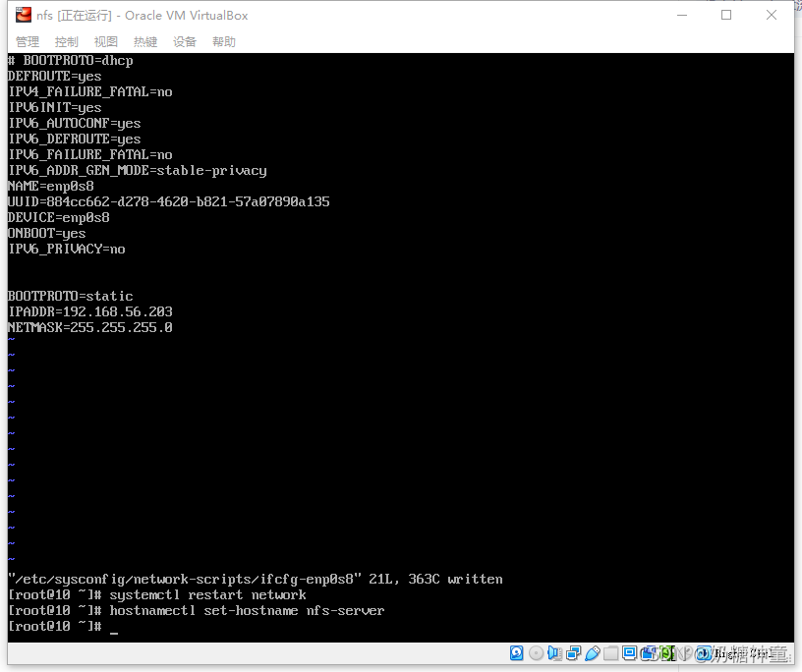Open the 管理 menu
Image resolution: width=802 pixels, height=672 pixels.
click(28, 42)
